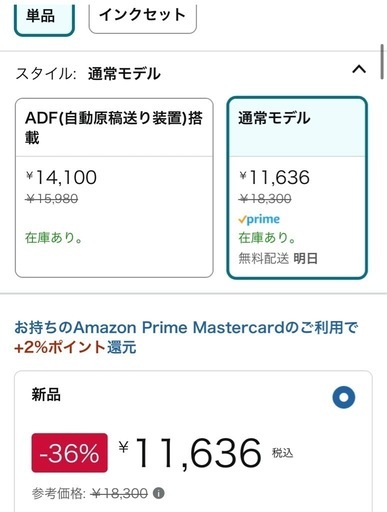Click the 新品 offer box heading

tap(46, 395)
